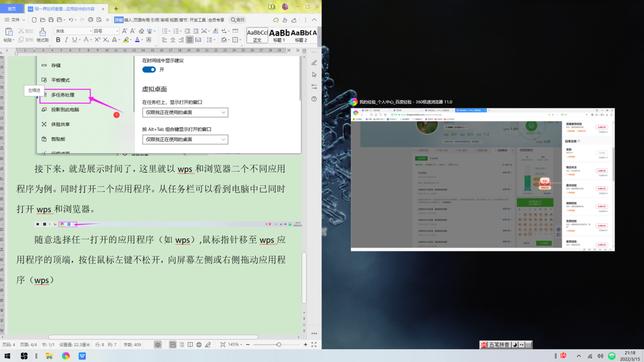Click the volume speaker icon in system tray

(601, 356)
